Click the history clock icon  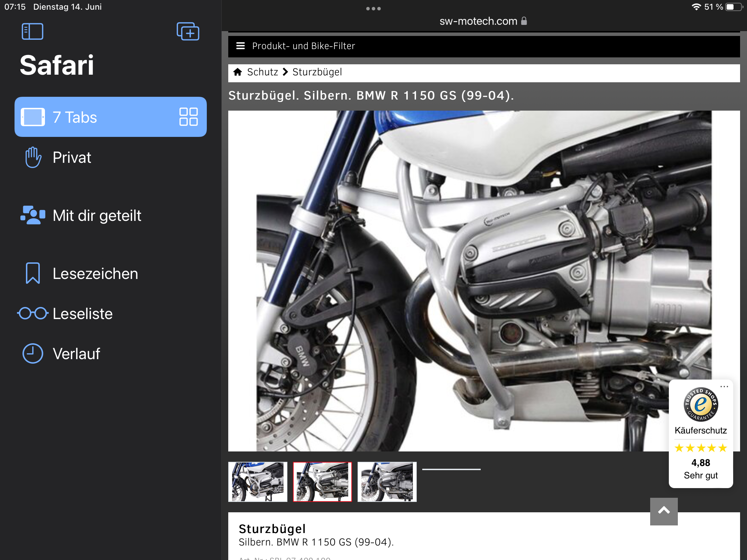click(33, 354)
